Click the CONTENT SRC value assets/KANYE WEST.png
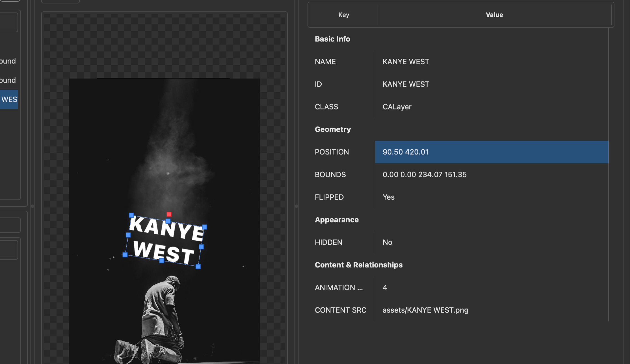Screen dimensions: 630x364 click(425, 310)
